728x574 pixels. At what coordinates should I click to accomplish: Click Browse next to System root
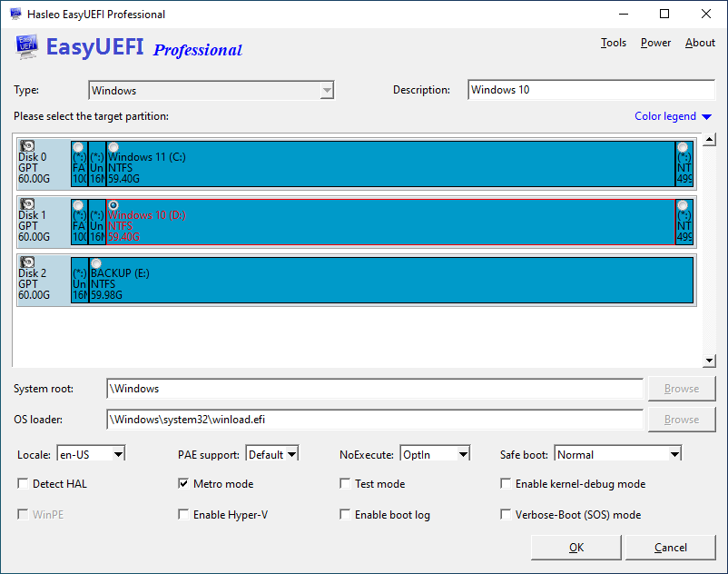[682, 389]
